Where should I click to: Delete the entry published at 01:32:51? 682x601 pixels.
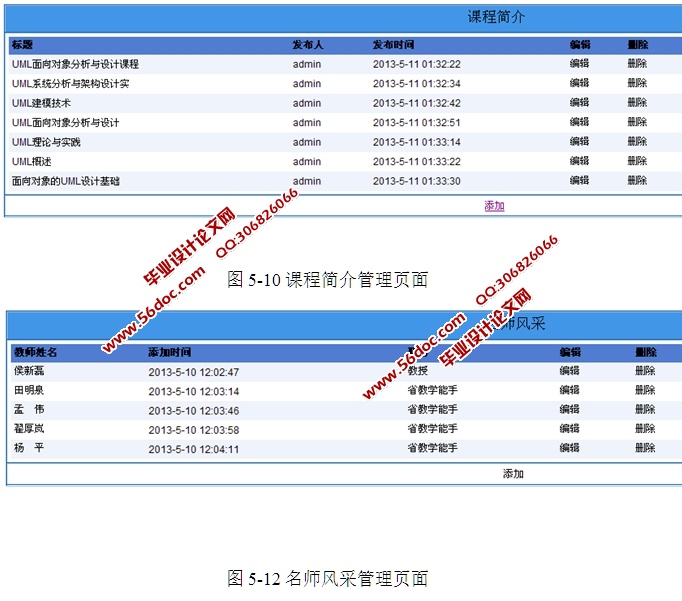637,122
